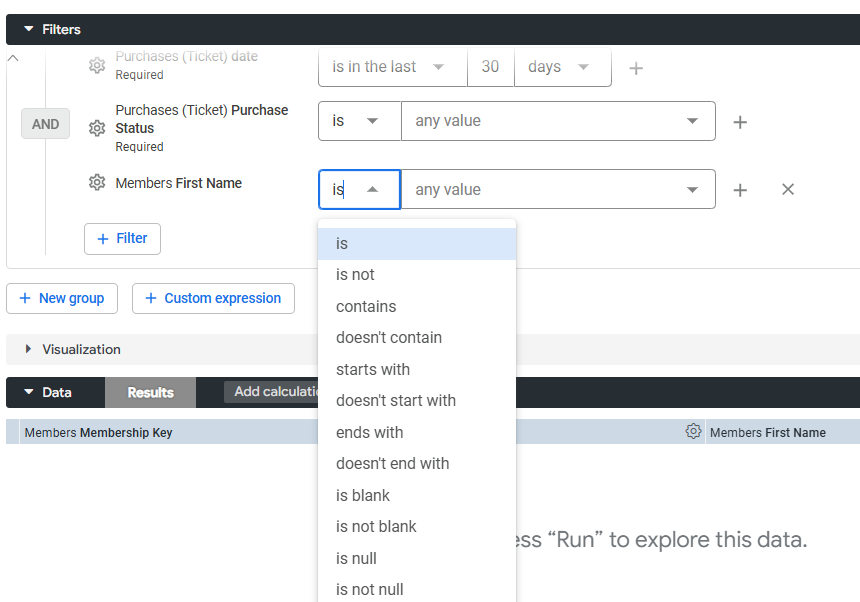
Task: Open the Purchase Status 'is' operator dropdown
Action: pos(360,121)
